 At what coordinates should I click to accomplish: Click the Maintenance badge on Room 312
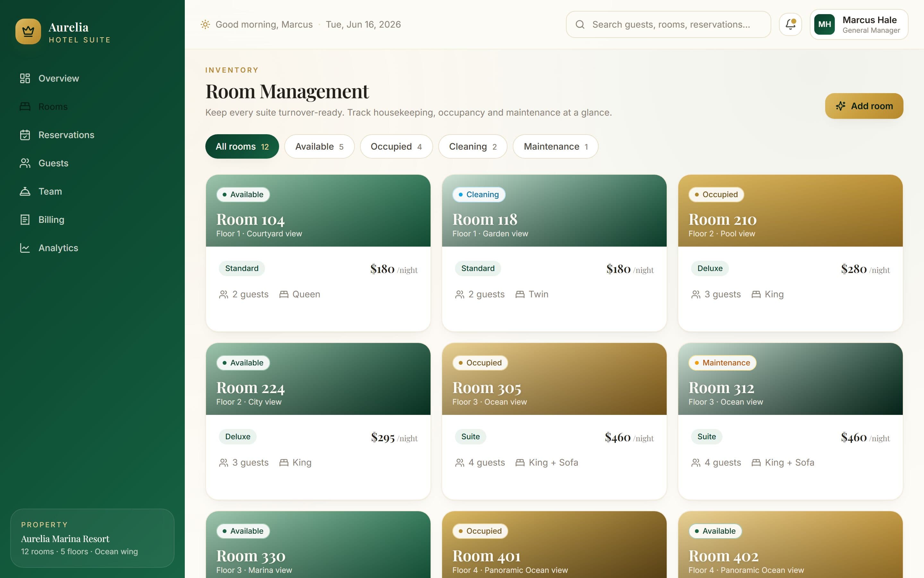pos(723,363)
